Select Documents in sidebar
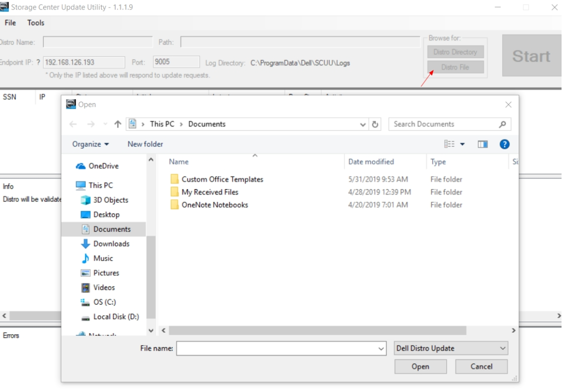Viewport: 562px width, 392px height. (104, 229)
